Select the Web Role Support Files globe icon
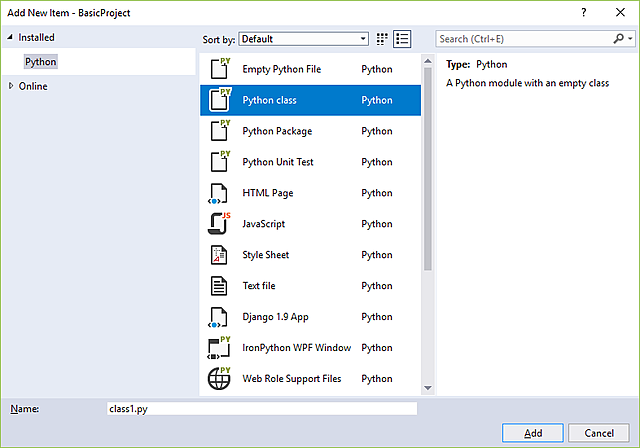640x448 pixels. pyautogui.click(x=219, y=378)
